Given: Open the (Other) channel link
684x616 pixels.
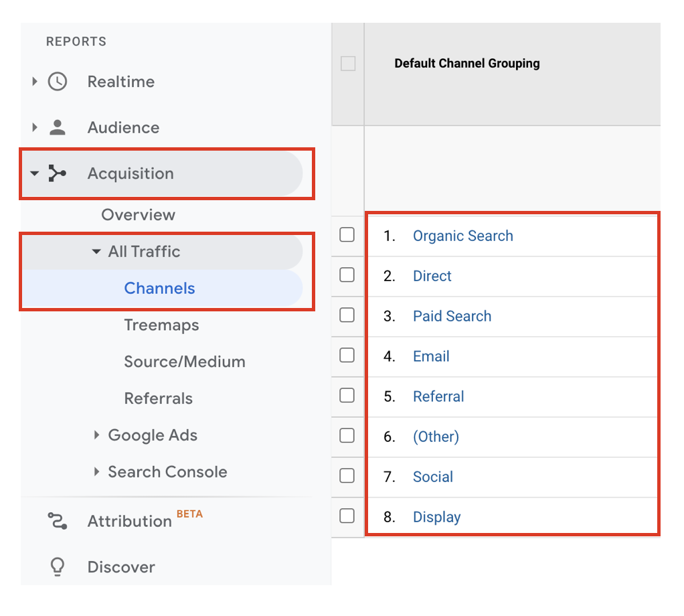Looking at the screenshot, I should pos(436,437).
